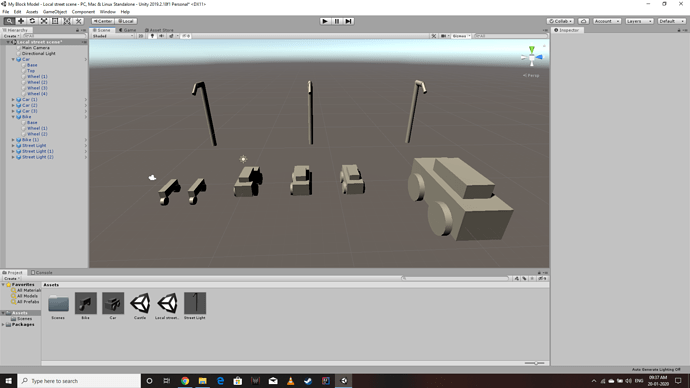Screen dimensions: 690x388
Task: Open Hierarchy Create dropdown
Action: (11, 36)
